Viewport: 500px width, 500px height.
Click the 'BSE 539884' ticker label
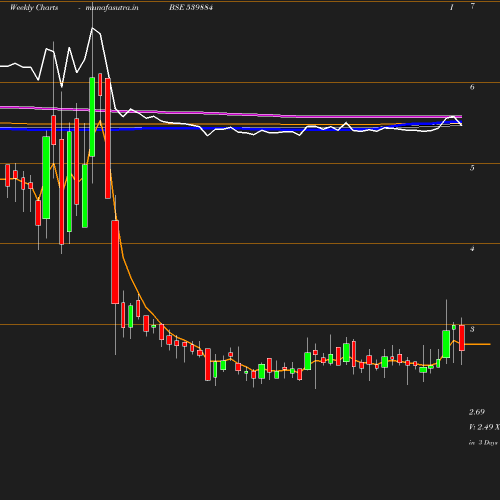(191, 7)
